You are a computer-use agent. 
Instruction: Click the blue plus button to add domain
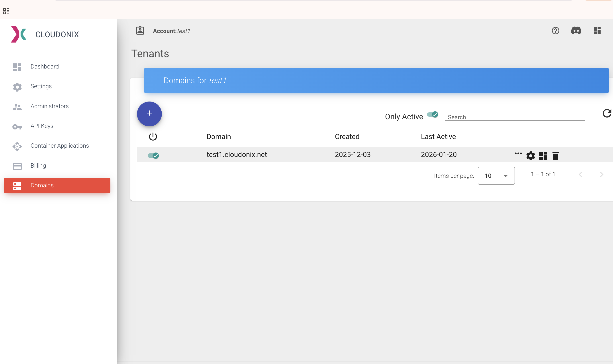click(149, 114)
